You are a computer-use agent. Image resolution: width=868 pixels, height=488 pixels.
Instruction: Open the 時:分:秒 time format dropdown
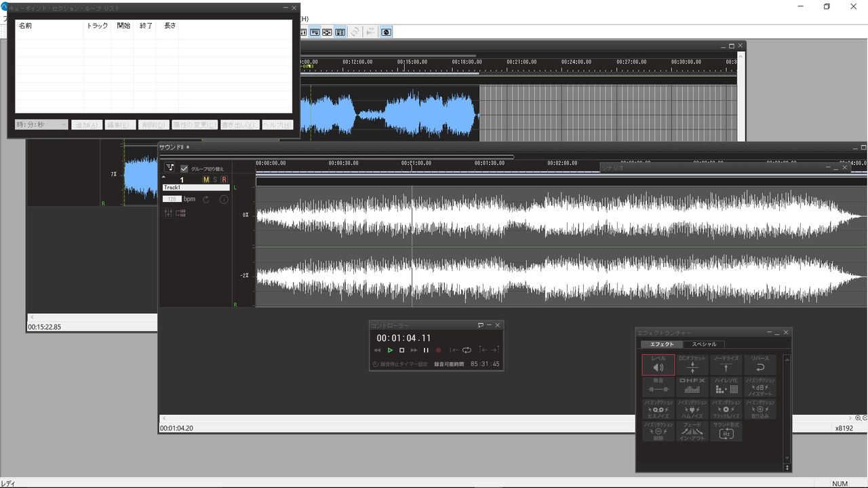(41, 125)
